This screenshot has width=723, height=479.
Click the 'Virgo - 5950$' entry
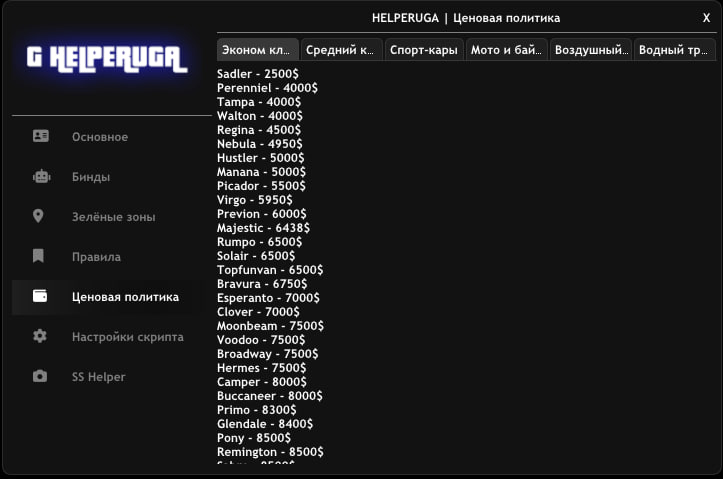point(255,200)
